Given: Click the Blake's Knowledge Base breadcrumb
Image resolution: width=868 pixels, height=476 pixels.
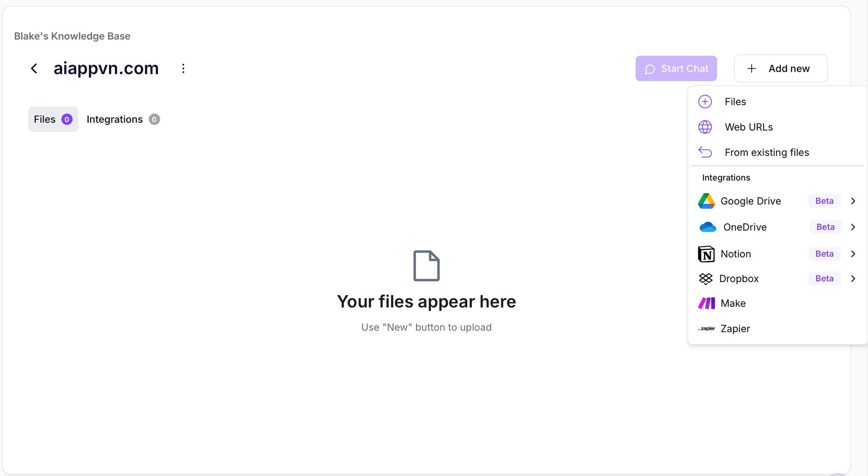Looking at the screenshot, I should click(x=72, y=36).
